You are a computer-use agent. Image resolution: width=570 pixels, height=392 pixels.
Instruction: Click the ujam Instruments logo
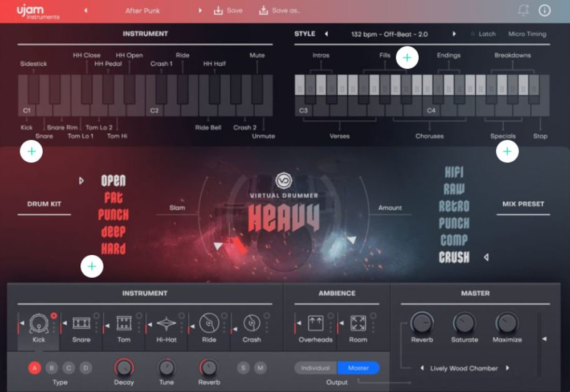point(38,11)
